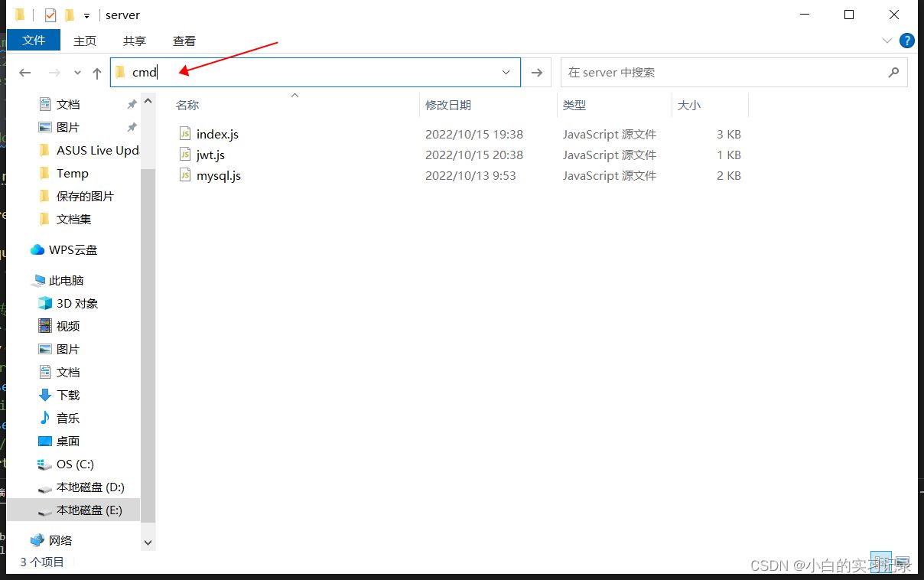Click the blue Help question mark icon
The width and height of the screenshot is (924, 580).
tap(907, 41)
